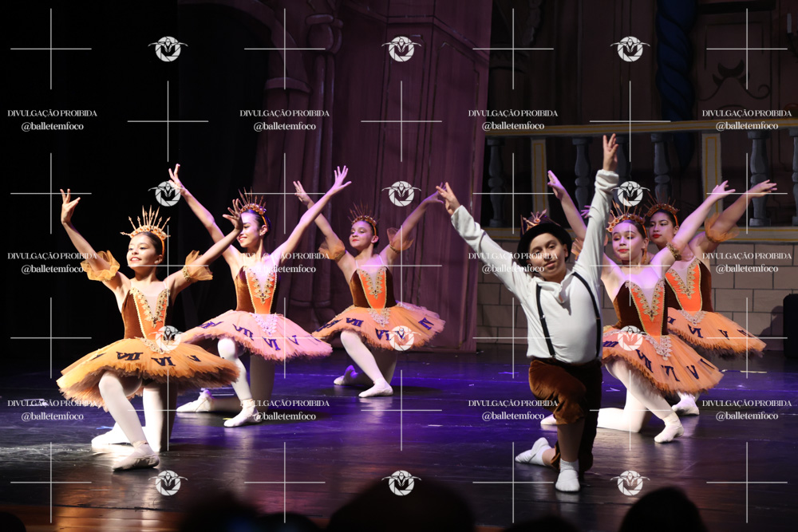
Task: Click the rose logo at the top center
Action: tap(401, 49)
